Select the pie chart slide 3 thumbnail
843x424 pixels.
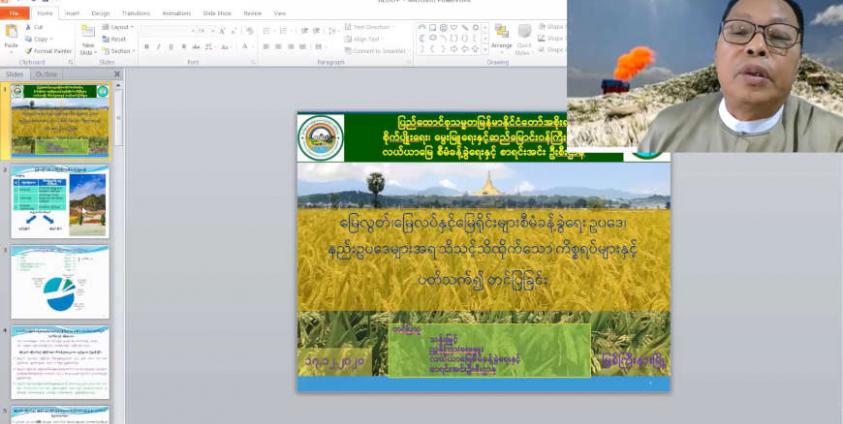point(60,282)
